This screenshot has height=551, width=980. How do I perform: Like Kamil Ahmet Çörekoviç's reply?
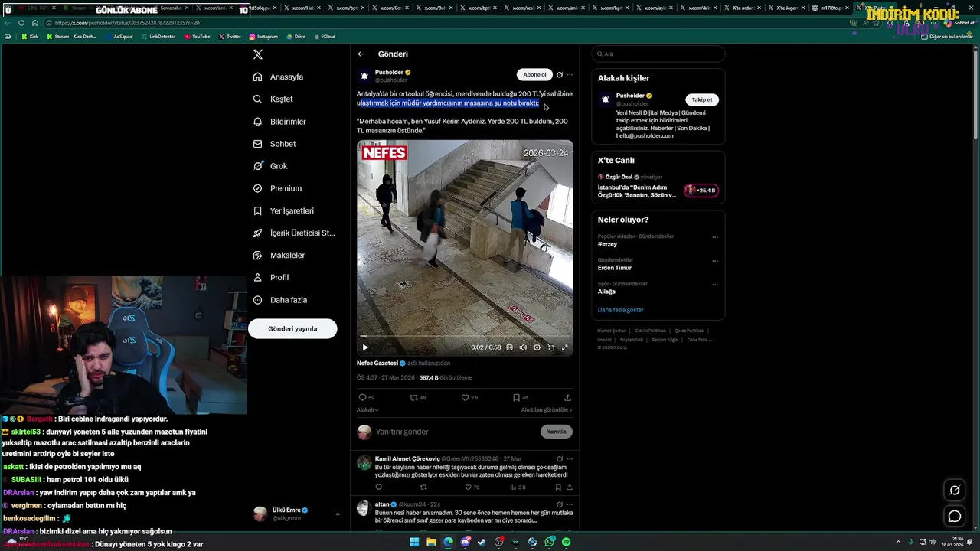coord(469,487)
